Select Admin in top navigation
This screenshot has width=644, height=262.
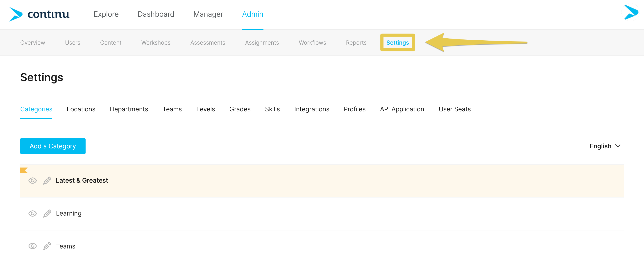pos(252,14)
